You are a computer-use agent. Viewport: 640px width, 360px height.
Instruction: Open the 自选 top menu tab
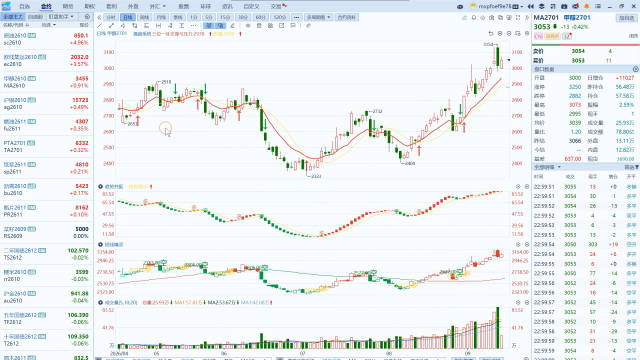pos(24,7)
